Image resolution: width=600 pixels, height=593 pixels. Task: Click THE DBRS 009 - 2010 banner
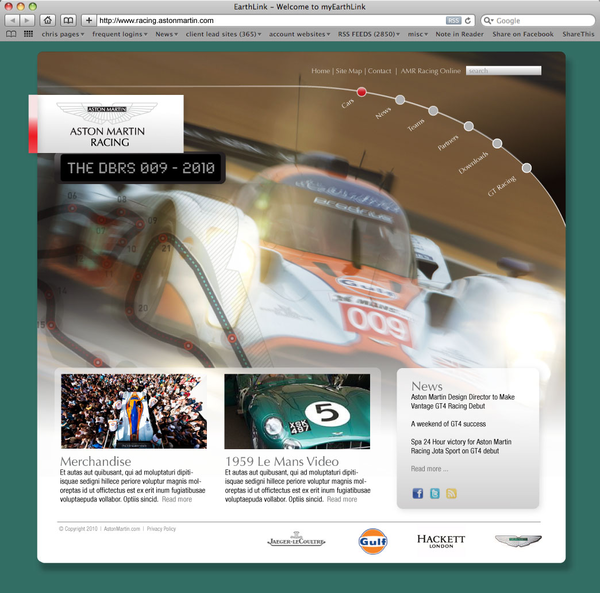coord(141,168)
